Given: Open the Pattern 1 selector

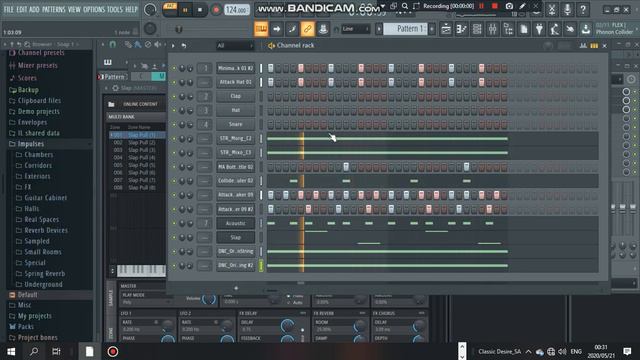Looking at the screenshot, I should [x=405, y=29].
